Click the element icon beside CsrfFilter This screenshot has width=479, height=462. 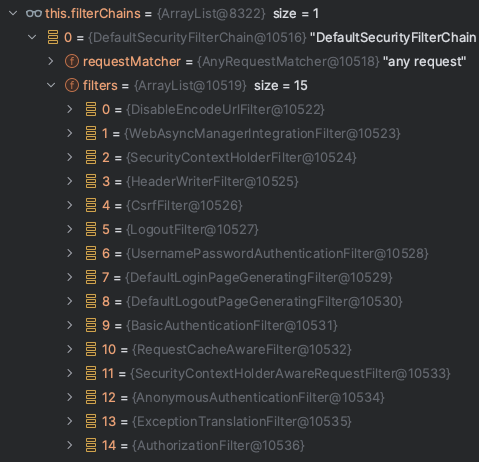pos(91,205)
